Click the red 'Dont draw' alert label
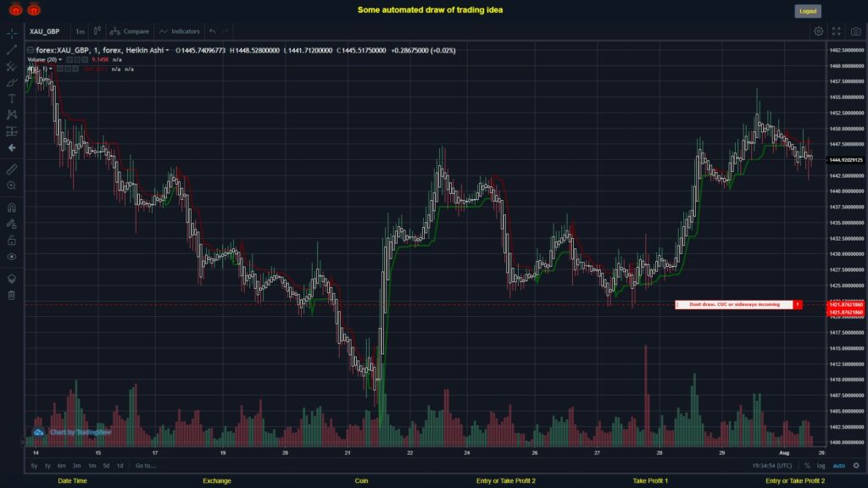This screenshot has height=488, width=868. point(738,305)
